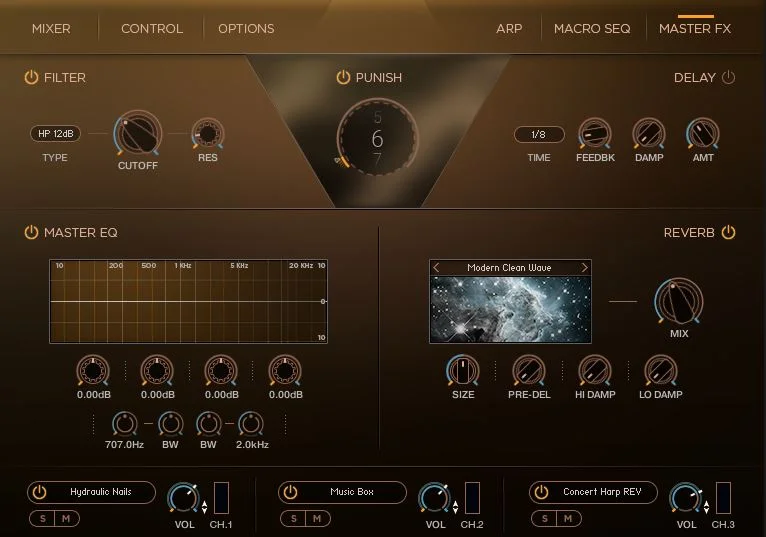The width and height of the screenshot is (766, 537).
Task: Go to next reverb preset arrow
Action: tap(584, 268)
